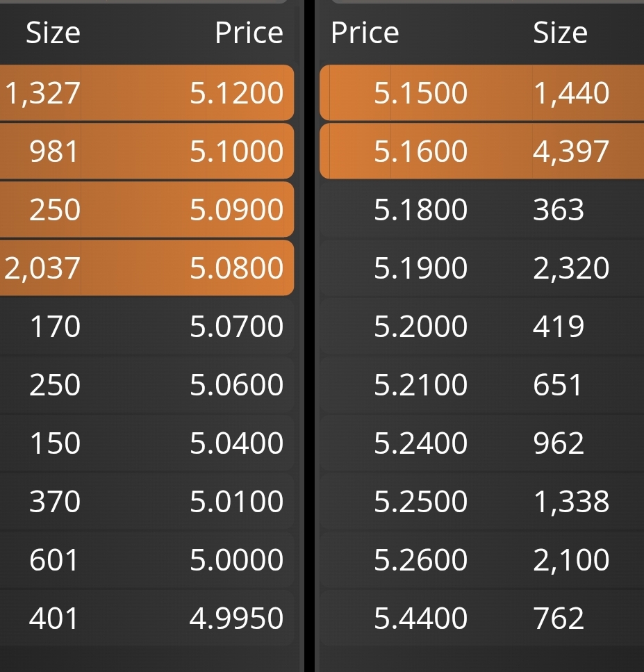Choose the 2,037 size bid at 5.0800

(x=147, y=268)
